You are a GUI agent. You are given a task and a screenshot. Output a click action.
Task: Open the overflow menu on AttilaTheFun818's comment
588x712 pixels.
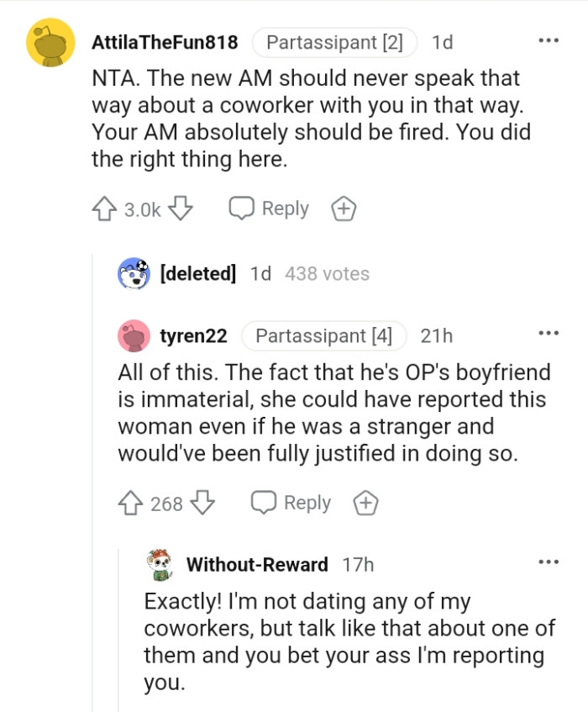(x=549, y=40)
